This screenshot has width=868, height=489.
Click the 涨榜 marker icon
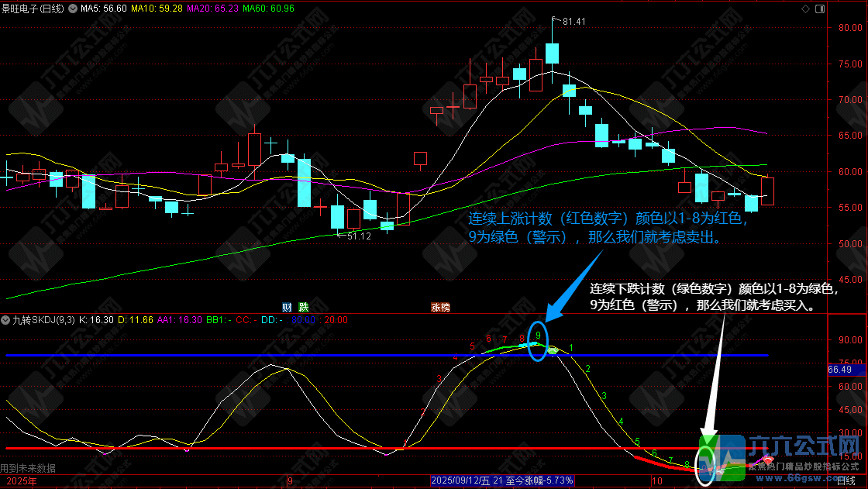coord(441,306)
